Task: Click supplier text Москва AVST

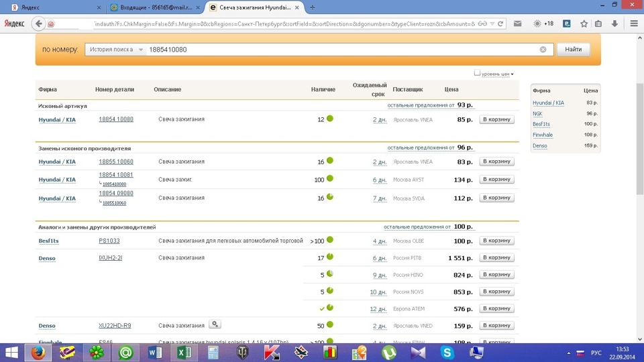Action: [x=409, y=180]
